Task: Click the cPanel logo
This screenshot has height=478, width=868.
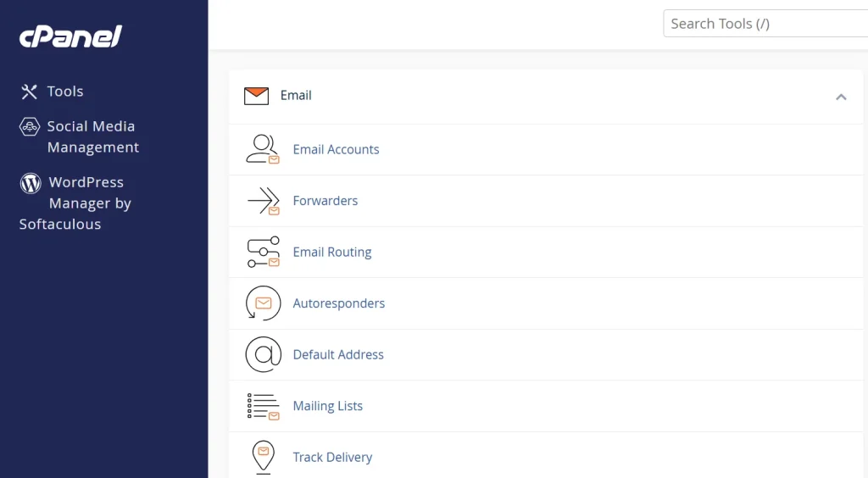Action: pos(70,36)
